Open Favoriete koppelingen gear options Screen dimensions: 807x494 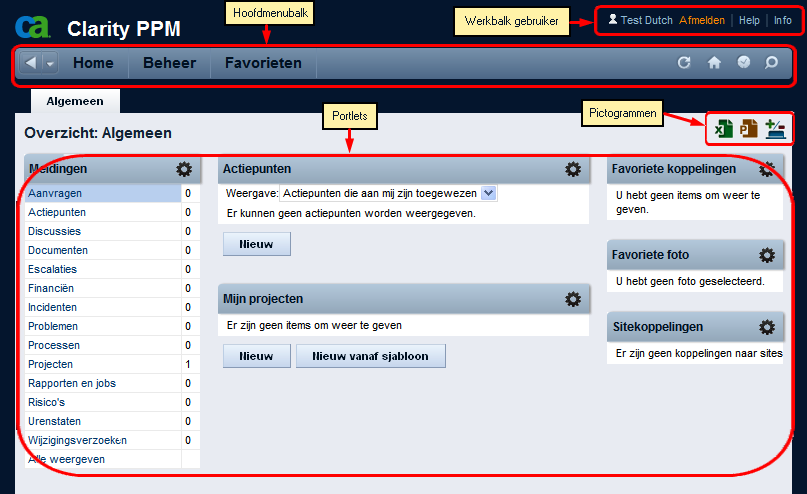(x=767, y=169)
